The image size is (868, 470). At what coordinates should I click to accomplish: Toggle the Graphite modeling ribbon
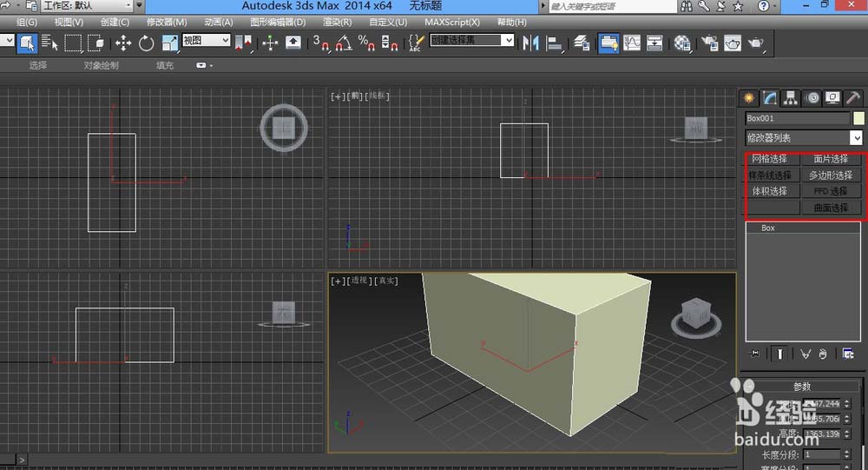pos(608,43)
